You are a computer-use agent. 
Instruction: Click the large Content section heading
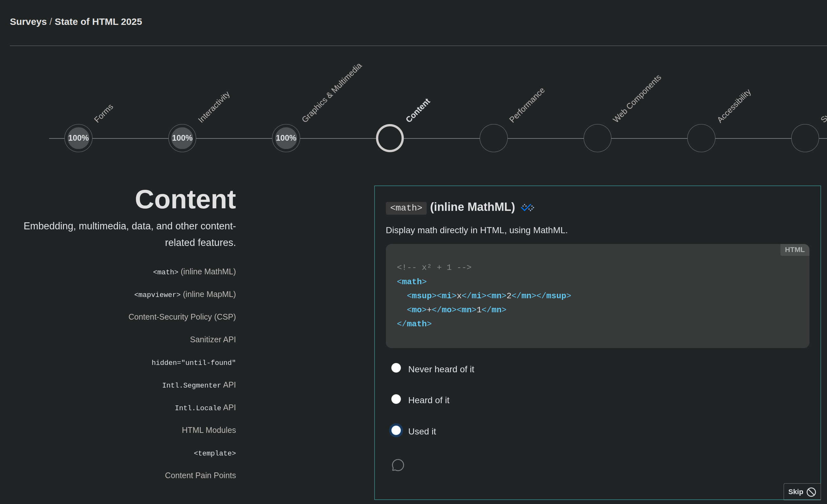coord(185,199)
